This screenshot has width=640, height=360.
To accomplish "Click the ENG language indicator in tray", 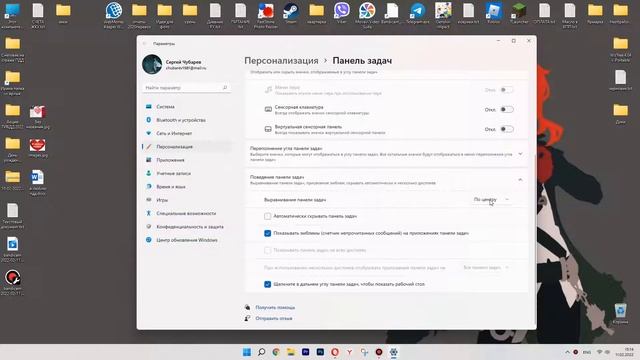I will (x=587, y=352).
